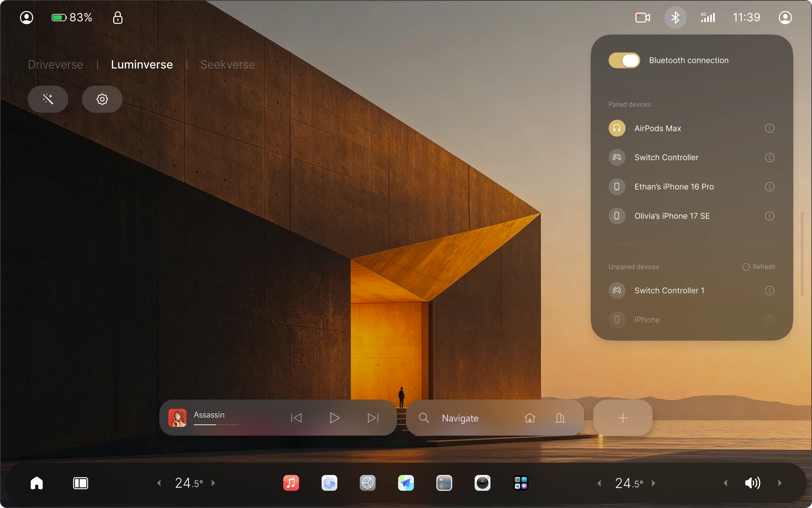
Task: Navigate to home address shortcut
Action: coord(530,418)
